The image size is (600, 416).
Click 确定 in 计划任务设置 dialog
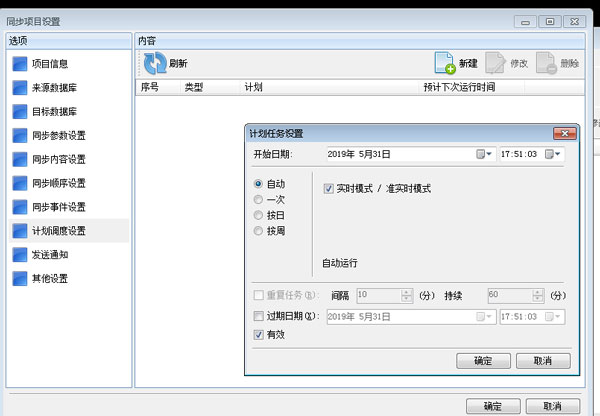click(483, 361)
